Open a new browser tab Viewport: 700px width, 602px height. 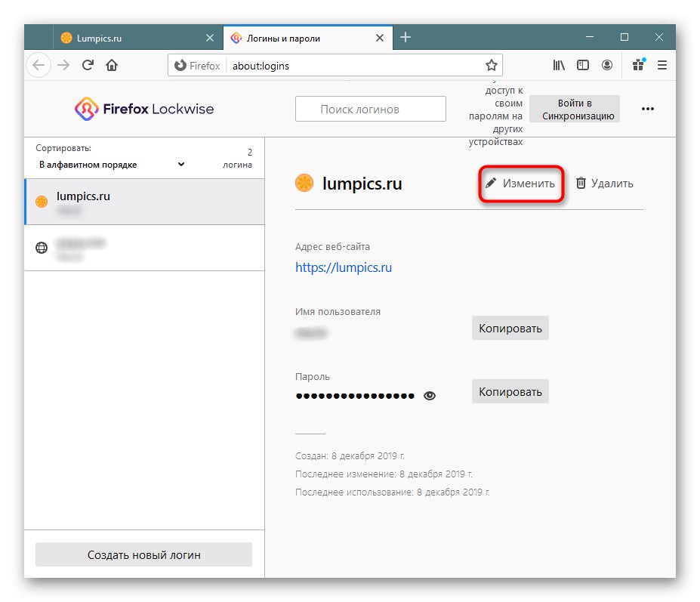(x=406, y=37)
